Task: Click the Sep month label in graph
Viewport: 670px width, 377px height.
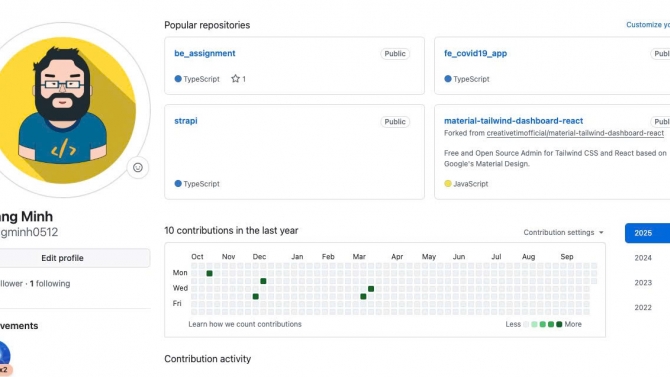Action: [x=567, y=257]
